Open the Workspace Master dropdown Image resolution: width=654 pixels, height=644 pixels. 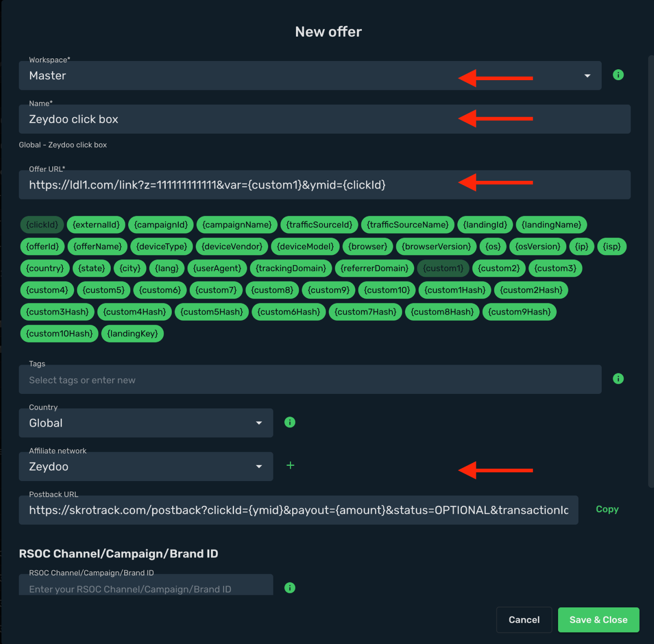click(310, 76)
